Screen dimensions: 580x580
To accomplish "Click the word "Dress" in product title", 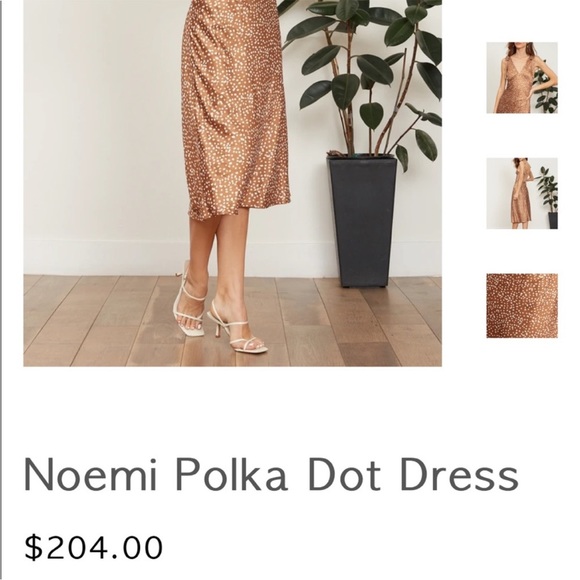I will 459,474.
